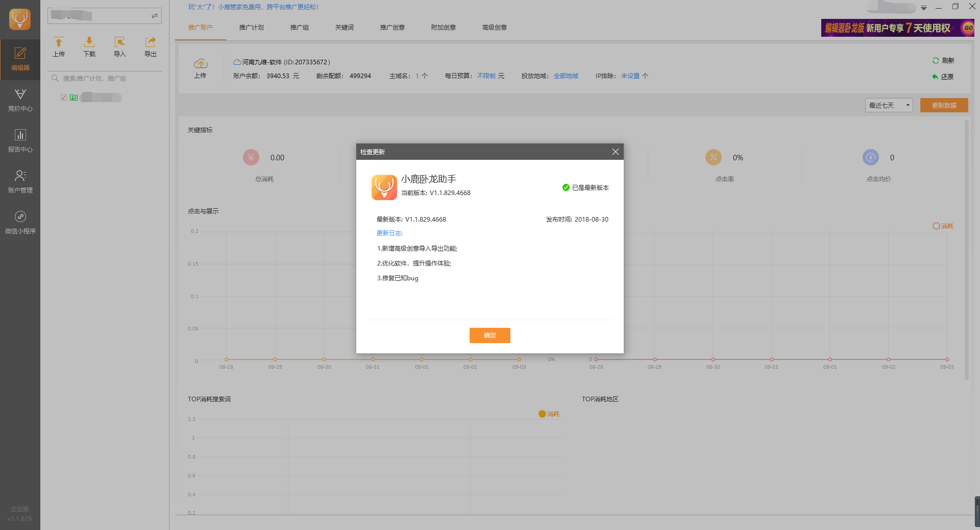
Task: Click the top promo link about 小鹿管家
Action: click(x=253, y=7)
